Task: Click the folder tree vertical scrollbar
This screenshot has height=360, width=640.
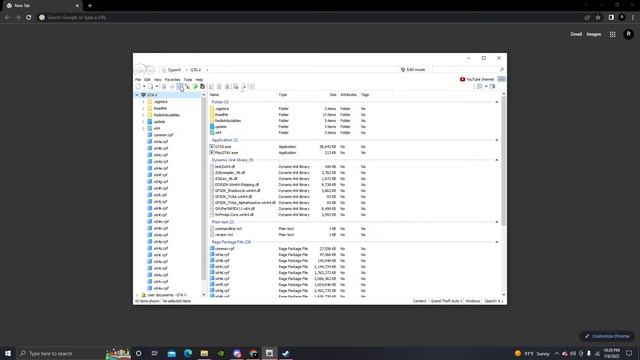Action: (204, 188)
